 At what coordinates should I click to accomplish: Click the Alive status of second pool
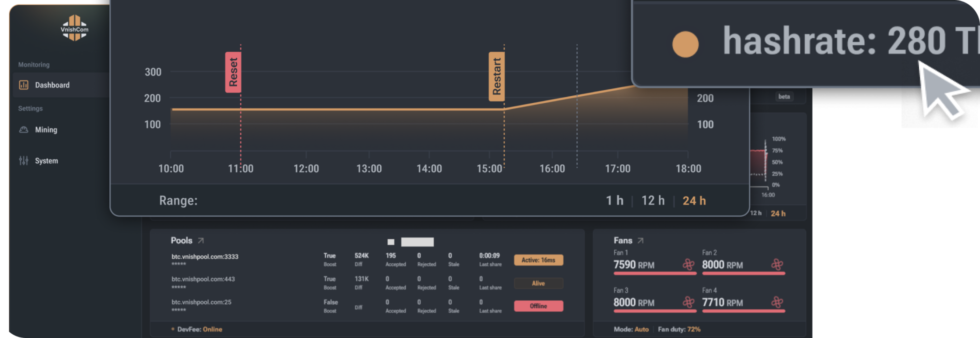(538, 283)
